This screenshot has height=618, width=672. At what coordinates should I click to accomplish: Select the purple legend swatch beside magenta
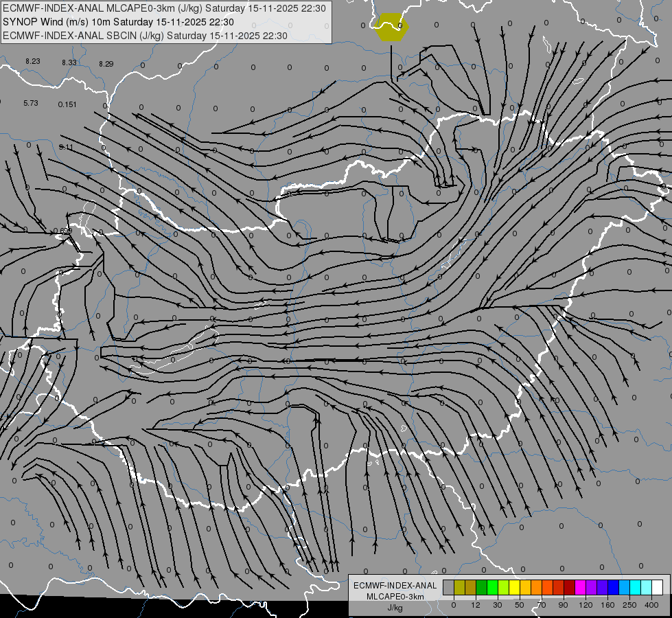pyautogui.click(x=591, y=587)
